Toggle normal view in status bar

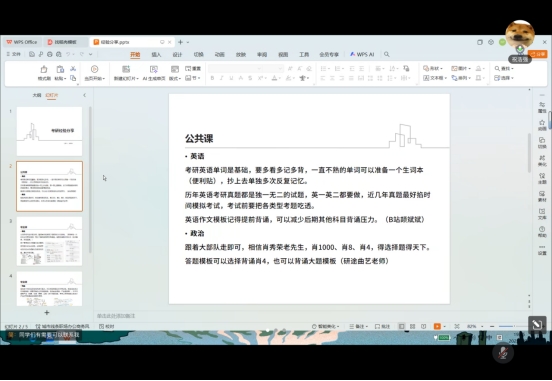pyautogui.click(x=402, y=326)
